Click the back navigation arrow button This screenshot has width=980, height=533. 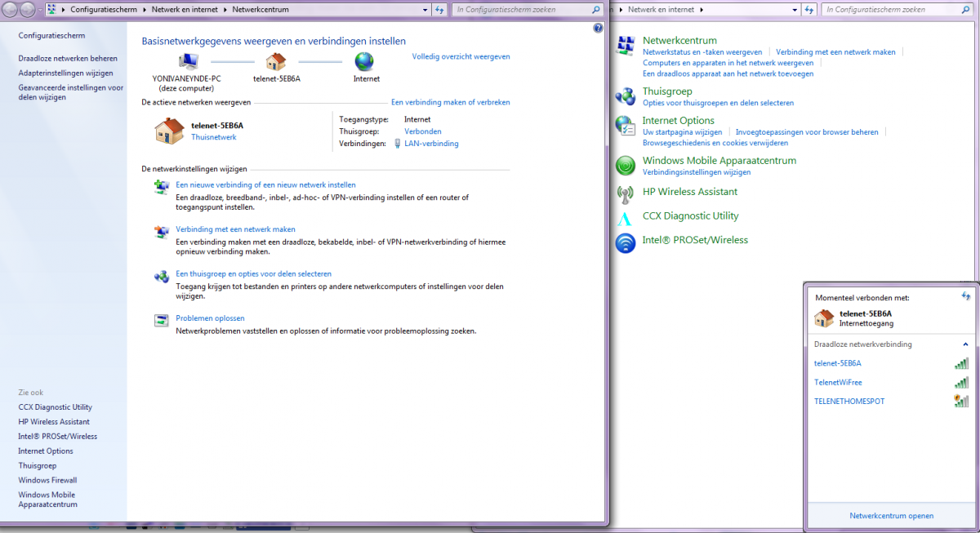coord(10,10)
